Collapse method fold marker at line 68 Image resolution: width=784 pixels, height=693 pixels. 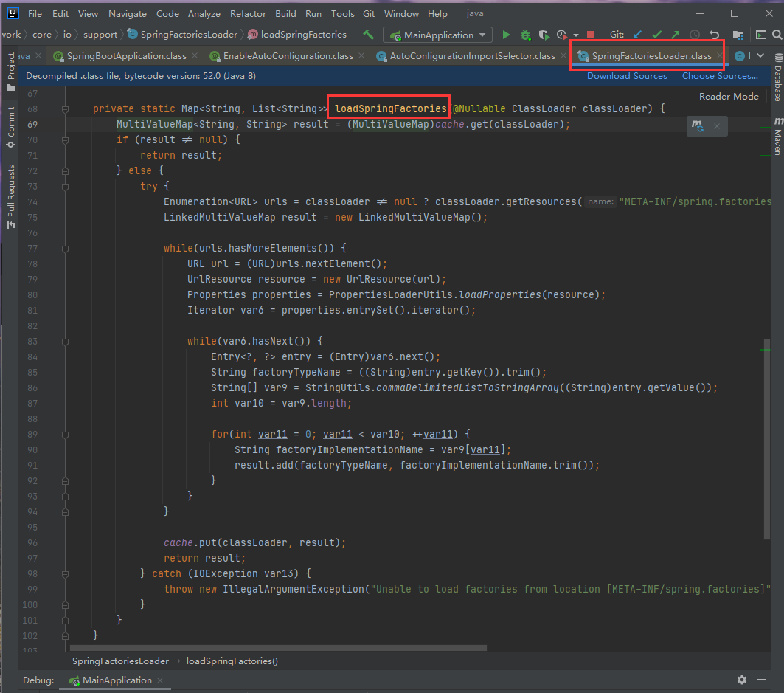point(65,109)
